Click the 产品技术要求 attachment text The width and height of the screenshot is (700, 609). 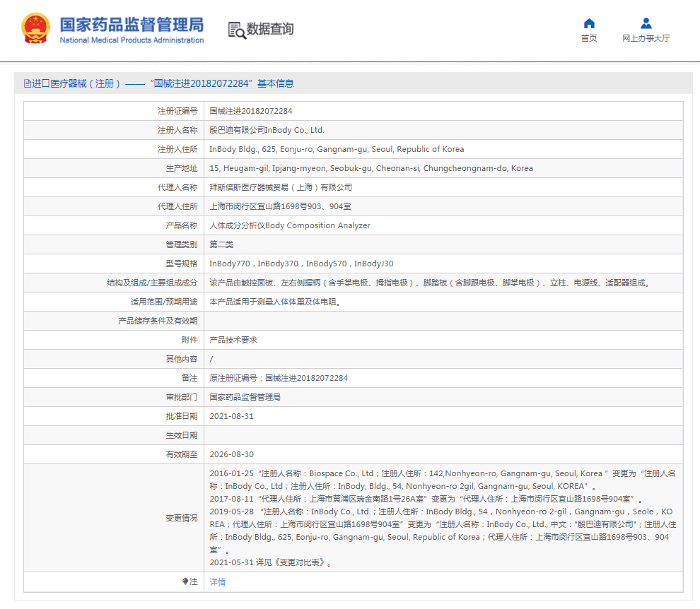point(233,340)
